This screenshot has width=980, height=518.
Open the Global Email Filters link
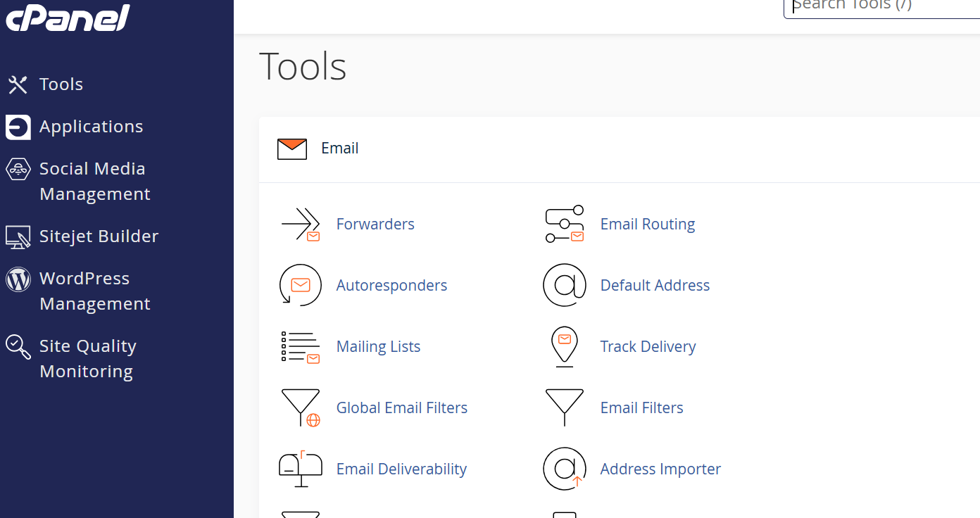pyautogui.click(x=402, y=408)
